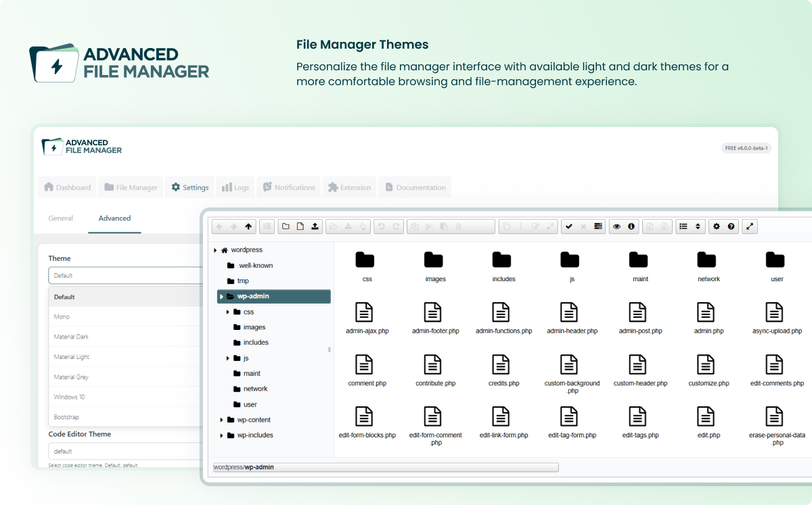The image size is (812, 505).
Task: Click the upload files toolbar icon
Action: (x=315, y=226)
